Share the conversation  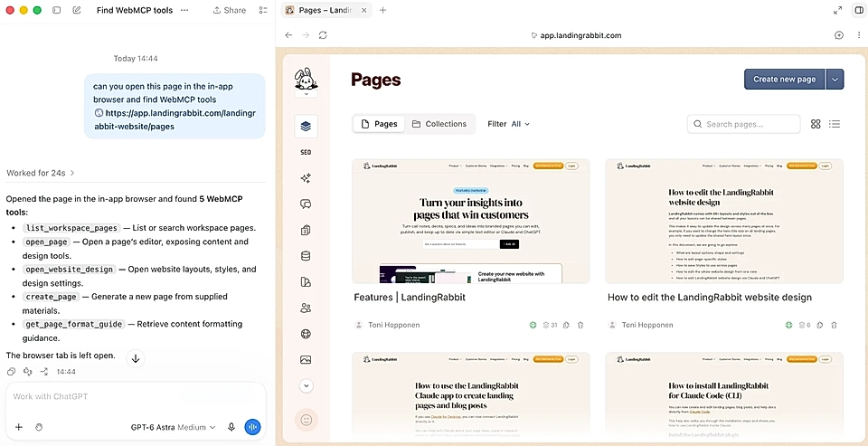click(x=230, y=10)
